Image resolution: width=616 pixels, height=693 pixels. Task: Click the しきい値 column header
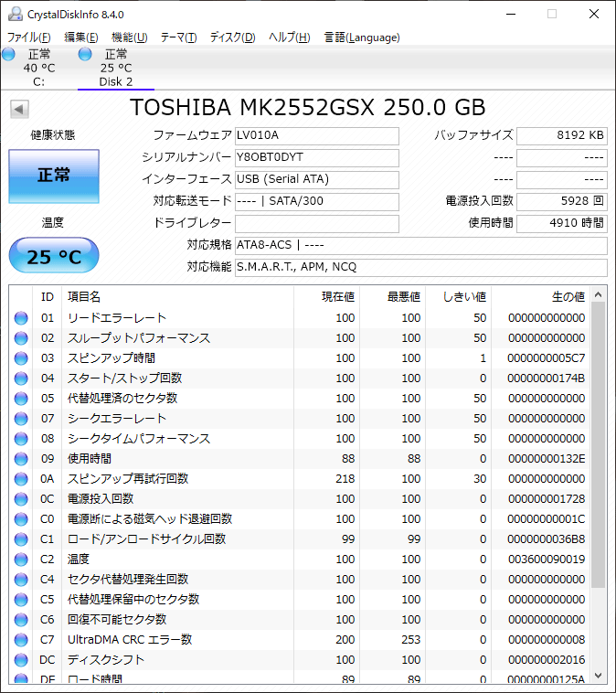(x=458, y=297)
